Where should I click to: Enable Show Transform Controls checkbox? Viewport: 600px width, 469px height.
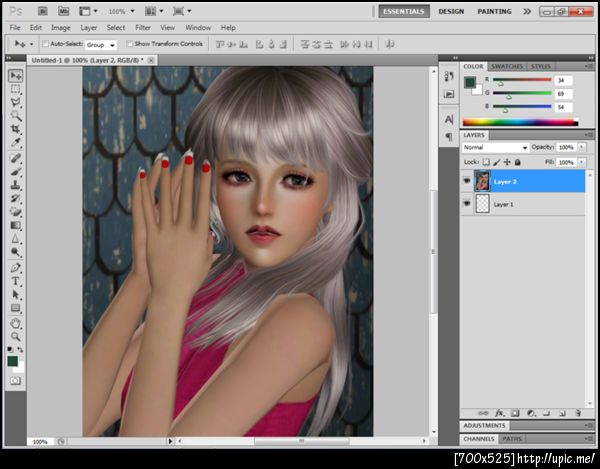click(129, 44)
